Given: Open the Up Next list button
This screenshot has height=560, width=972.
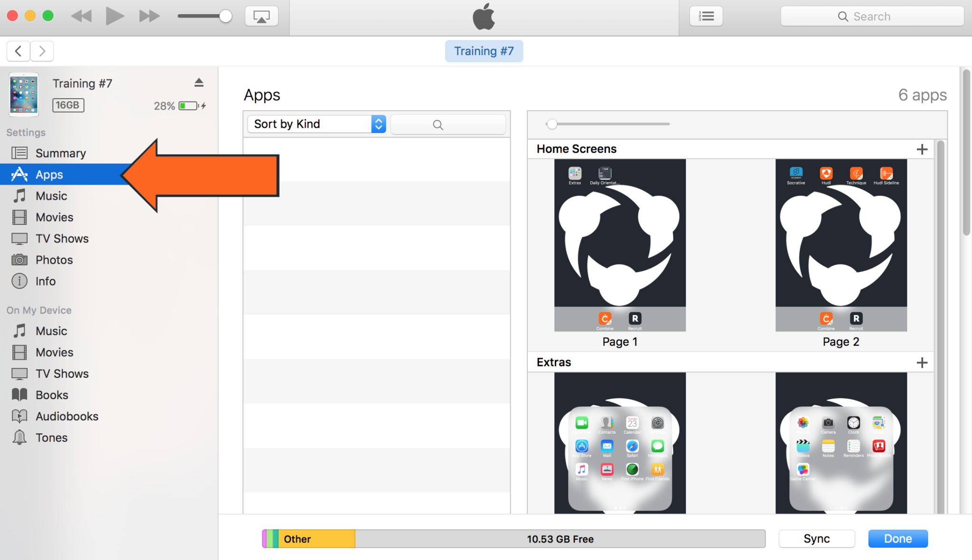Looking at the screenshot, I should click(706, 16).
